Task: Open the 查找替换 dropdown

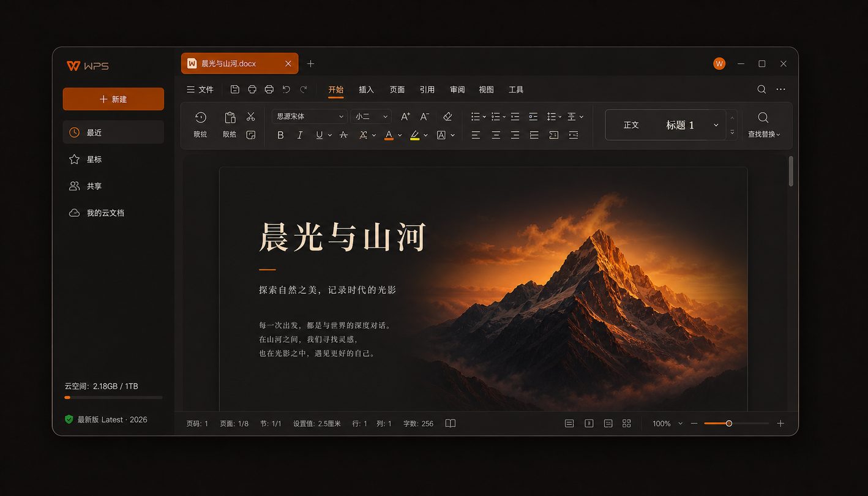Action: (x=764, y=134)
